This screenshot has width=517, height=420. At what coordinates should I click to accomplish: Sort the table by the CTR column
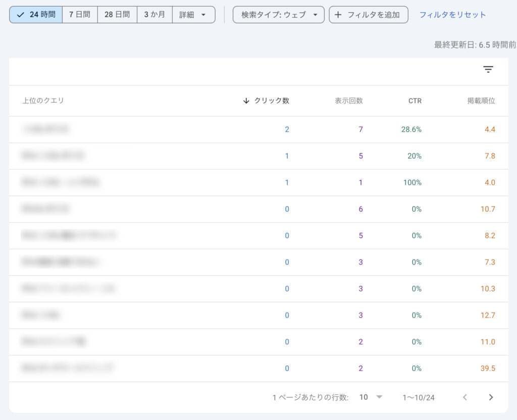[415, 100]
